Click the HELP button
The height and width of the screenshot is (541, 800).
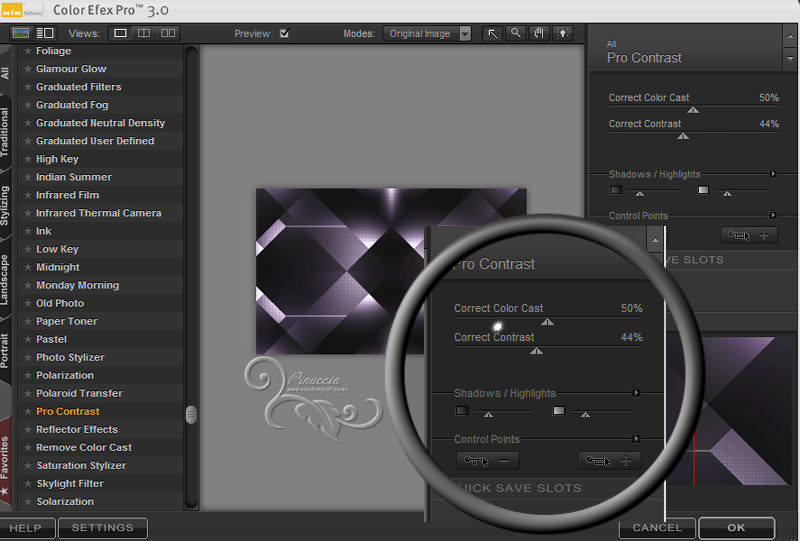(x=26, y=528)
